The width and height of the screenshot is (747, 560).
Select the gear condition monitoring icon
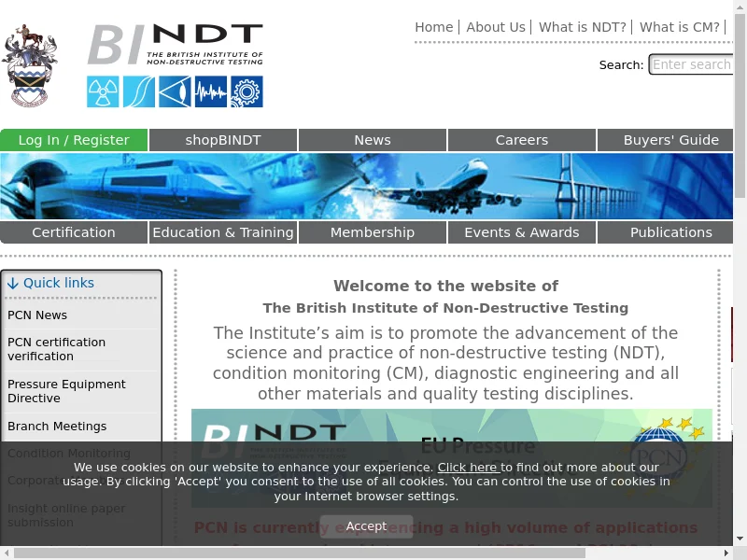247,91
